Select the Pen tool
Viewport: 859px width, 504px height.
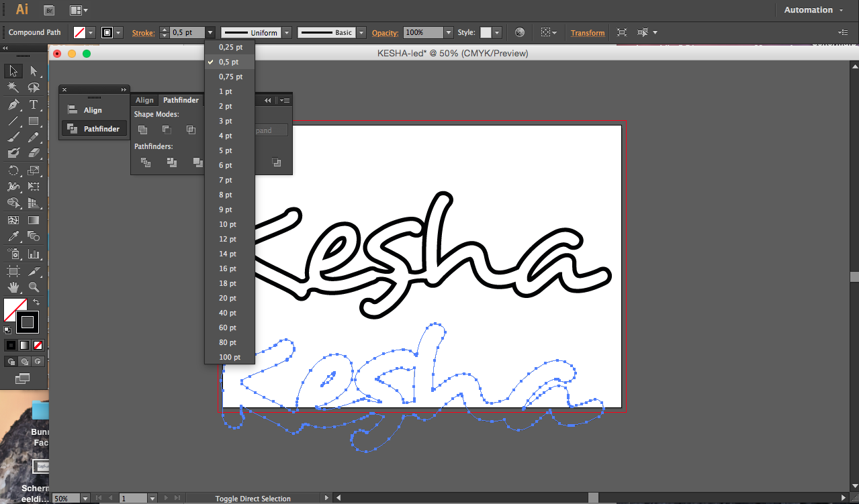click(13, 105)
